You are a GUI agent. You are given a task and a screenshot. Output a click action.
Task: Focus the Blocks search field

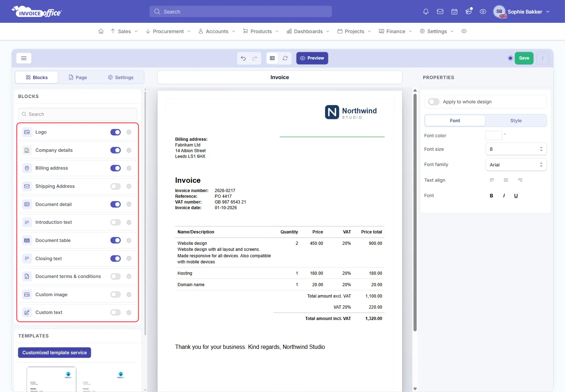pyautogui.click(x=78, y=114)
